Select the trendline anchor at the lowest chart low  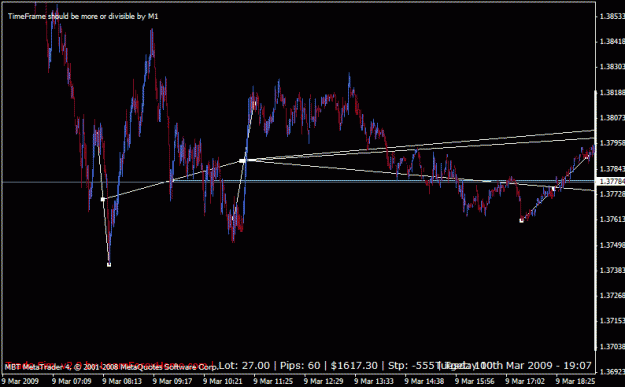109,265
